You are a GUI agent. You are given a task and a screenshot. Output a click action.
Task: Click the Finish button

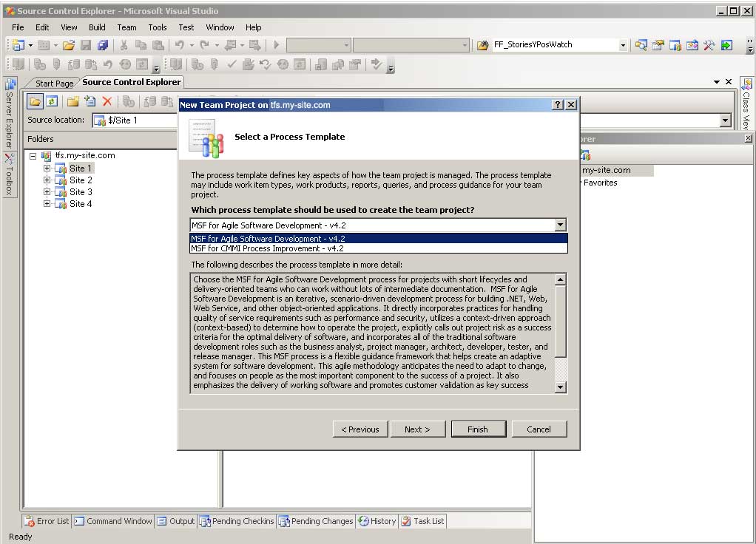tap(479, 429)
